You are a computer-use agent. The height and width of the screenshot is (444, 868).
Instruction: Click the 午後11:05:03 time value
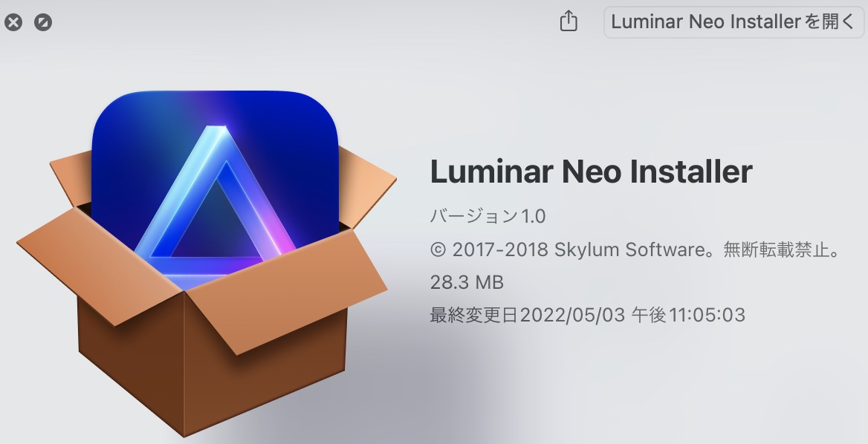[688, 315]
